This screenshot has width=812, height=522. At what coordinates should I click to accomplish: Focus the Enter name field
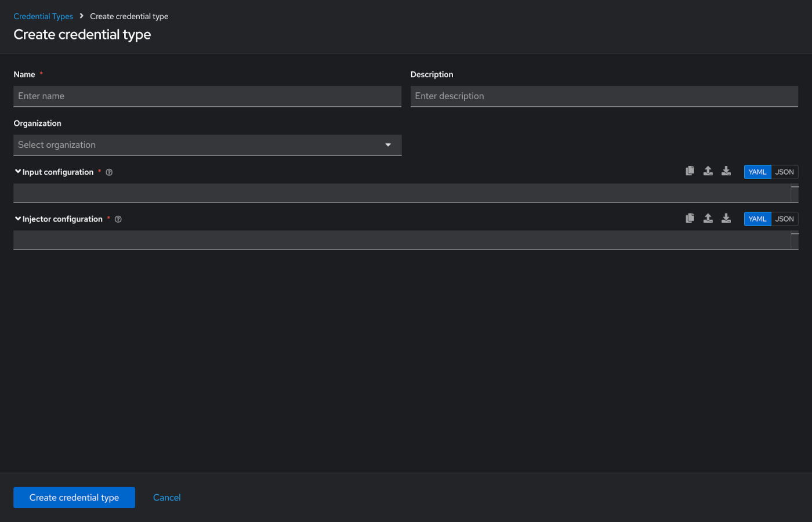[207, 96]
